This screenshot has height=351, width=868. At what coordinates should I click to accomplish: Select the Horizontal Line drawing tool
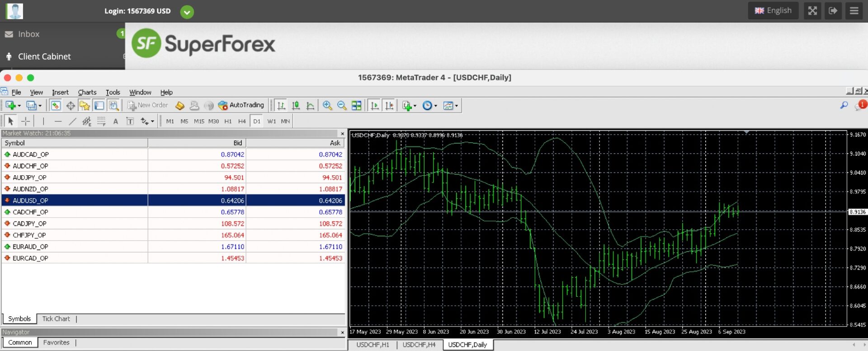pyautogui.click(x=58, y=121)
